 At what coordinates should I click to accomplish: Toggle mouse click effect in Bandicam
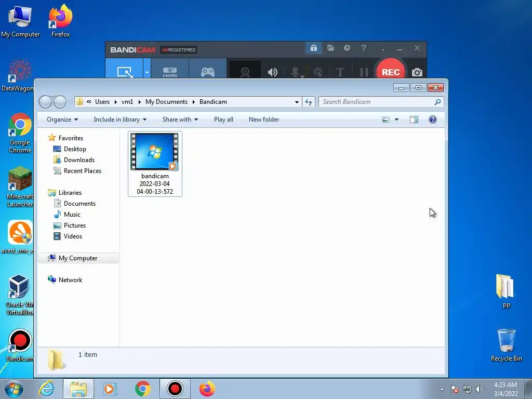(x=318, y=72)
